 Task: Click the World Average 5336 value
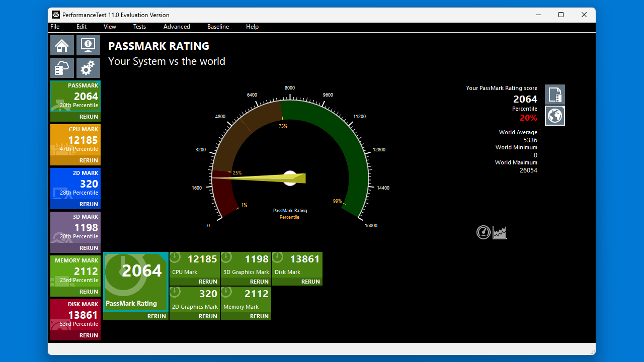point(530,140)
